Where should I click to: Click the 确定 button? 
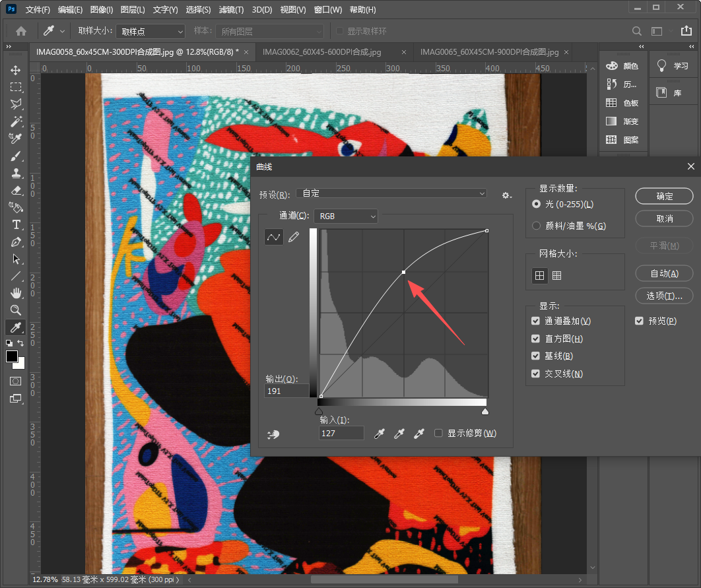click(x=664, y=196)
